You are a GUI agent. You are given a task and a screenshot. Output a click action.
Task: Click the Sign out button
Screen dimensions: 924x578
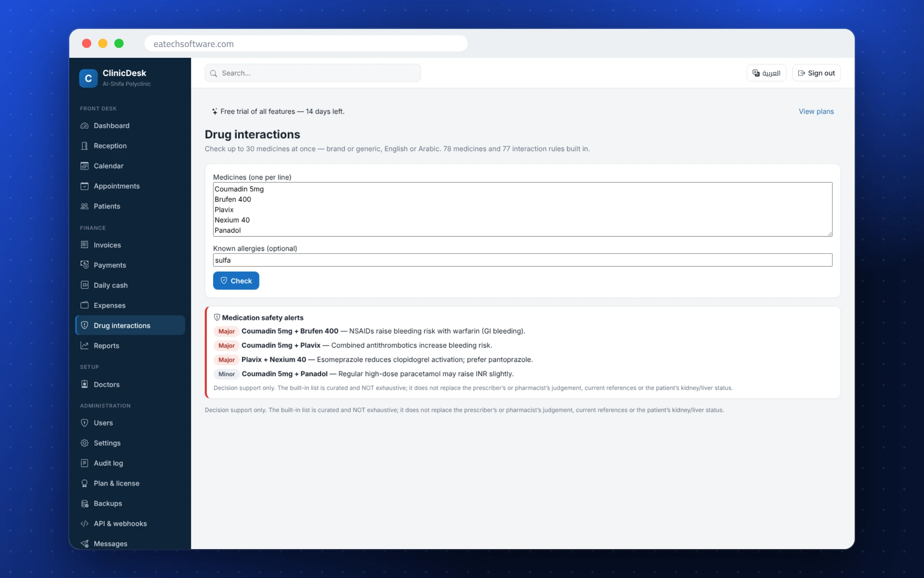tap(816, 73)
